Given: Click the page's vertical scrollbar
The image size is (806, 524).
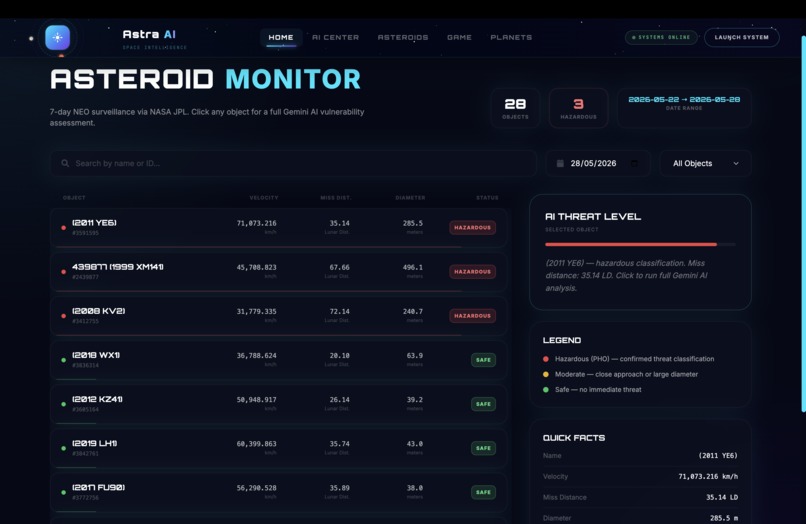Looking at the screenshot, I should tap(803, 224).
